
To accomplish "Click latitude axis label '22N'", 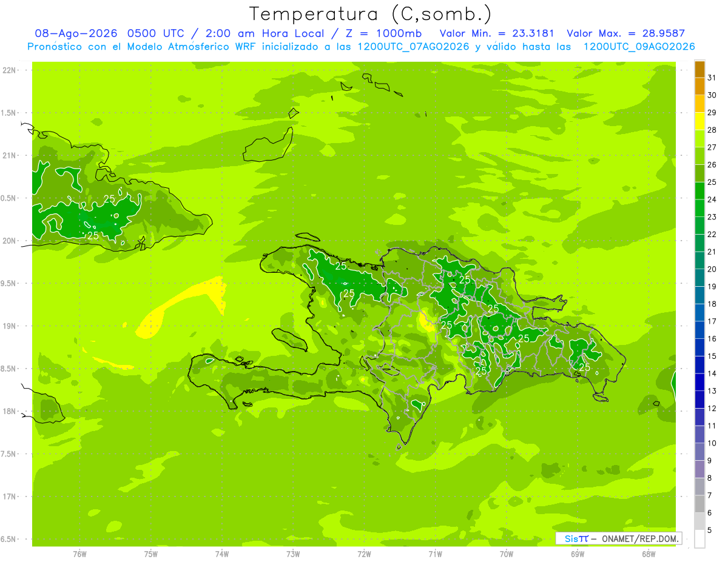I will [x=9, y=70].
